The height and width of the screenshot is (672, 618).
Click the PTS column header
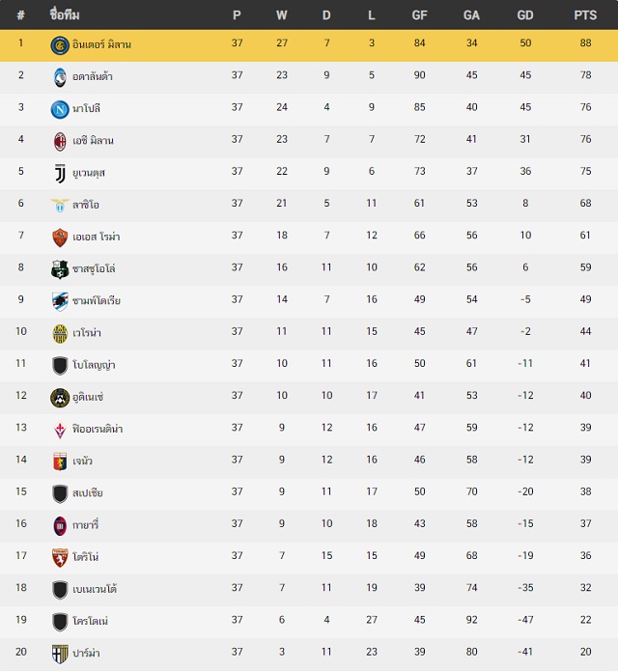click(585, 15)
